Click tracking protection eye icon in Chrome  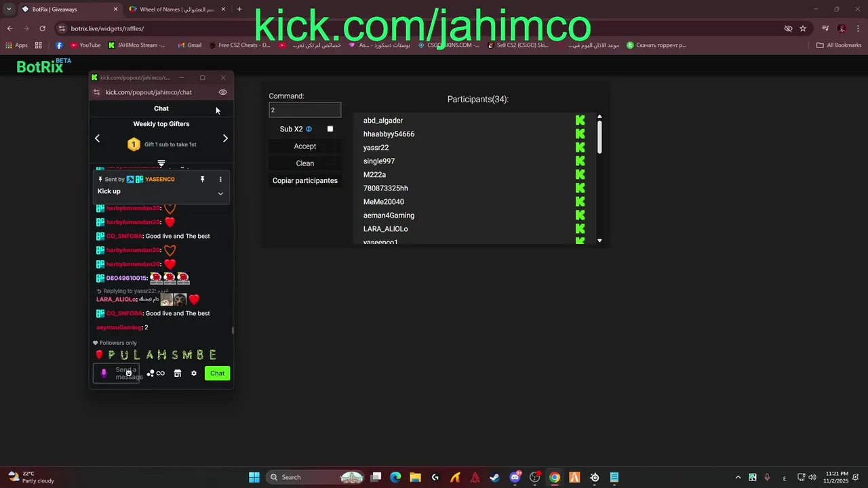point(788,28)
